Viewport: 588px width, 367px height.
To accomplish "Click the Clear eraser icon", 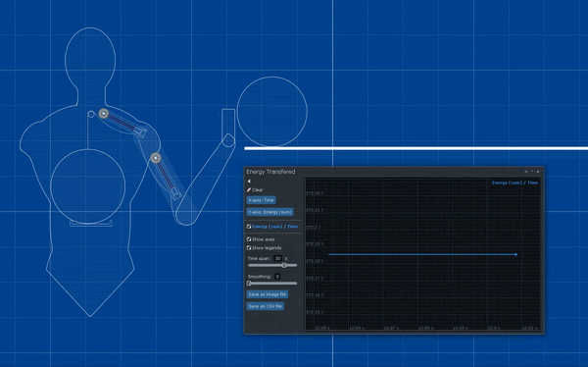I will tap(249, 190).
